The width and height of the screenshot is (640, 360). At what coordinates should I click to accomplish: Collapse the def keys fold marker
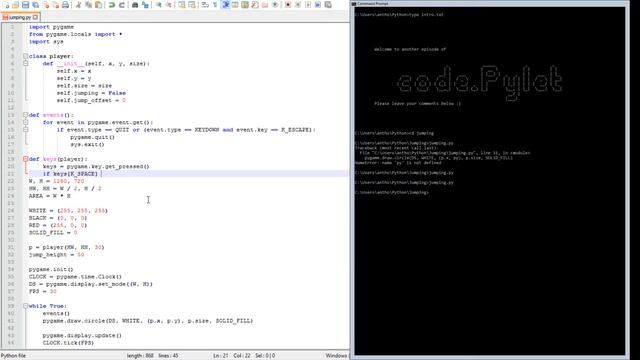pyautogui.click(x=25, y=159)
